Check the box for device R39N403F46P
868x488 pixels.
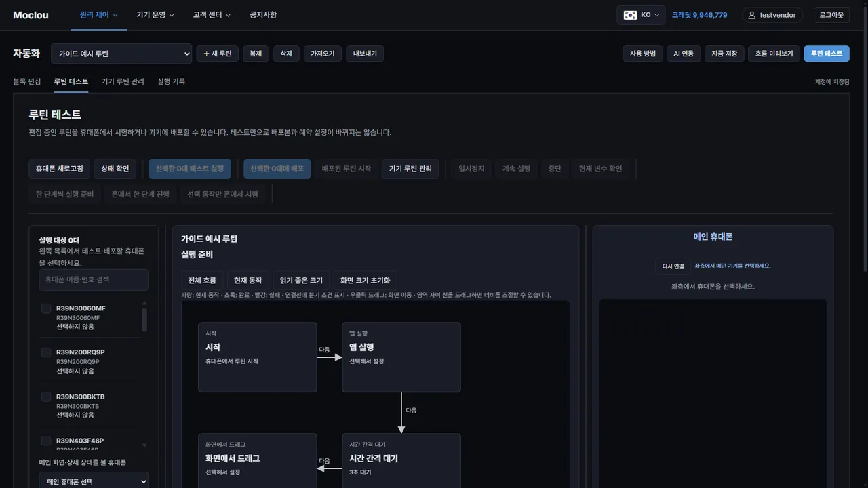[46, 441]
